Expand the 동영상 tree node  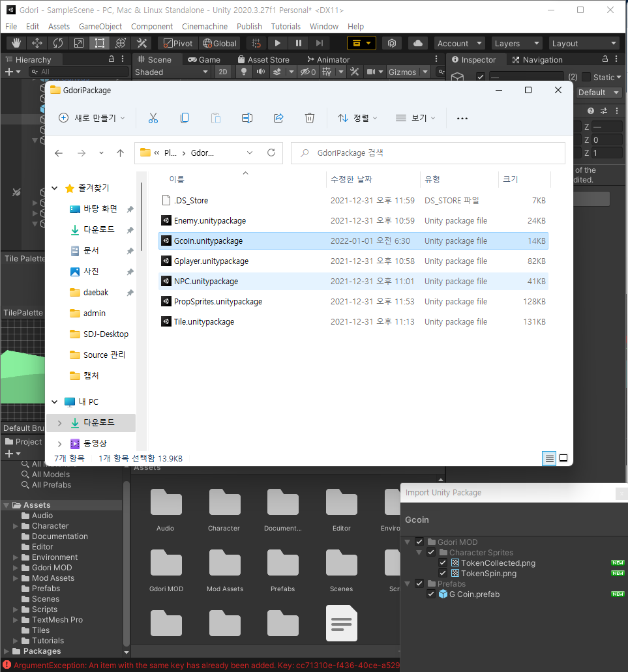coord(59,443)
